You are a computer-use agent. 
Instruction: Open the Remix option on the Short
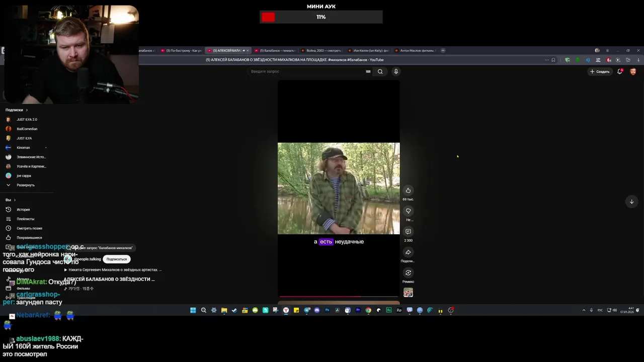408,273
